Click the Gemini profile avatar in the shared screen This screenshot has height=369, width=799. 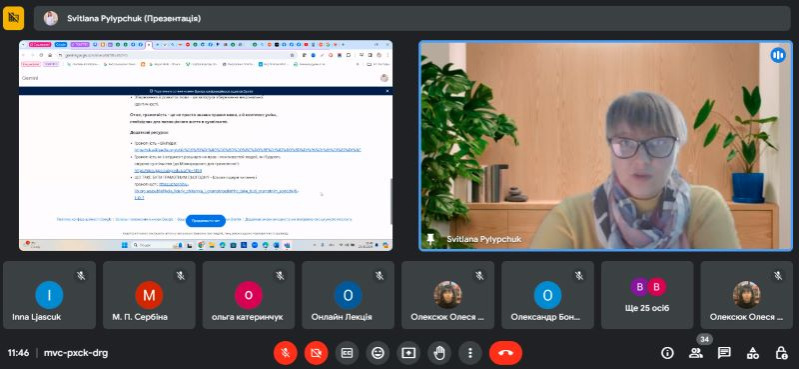[x=384, y=78]
